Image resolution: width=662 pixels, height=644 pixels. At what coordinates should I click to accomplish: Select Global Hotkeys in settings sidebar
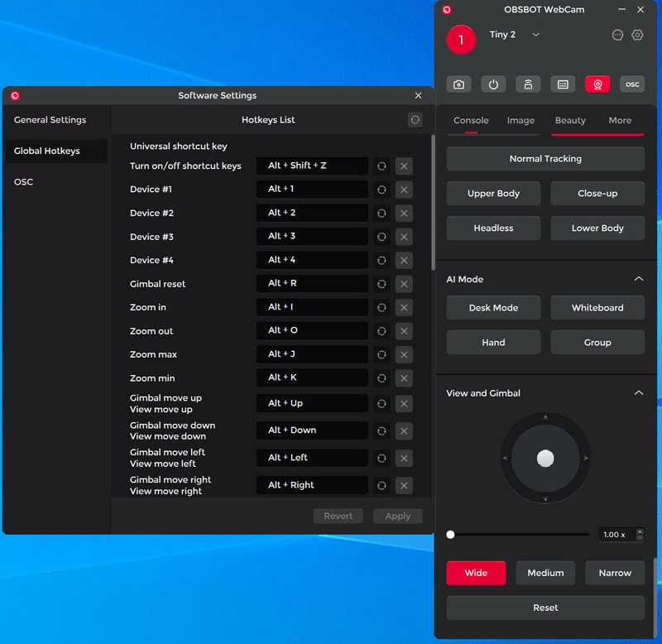[x=56, y=151]
